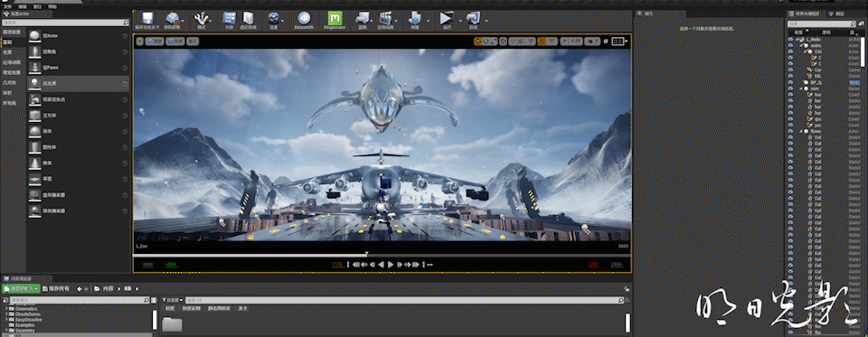
Task: Toggle visibility eye of the cam outliner row
Action: 790,89
